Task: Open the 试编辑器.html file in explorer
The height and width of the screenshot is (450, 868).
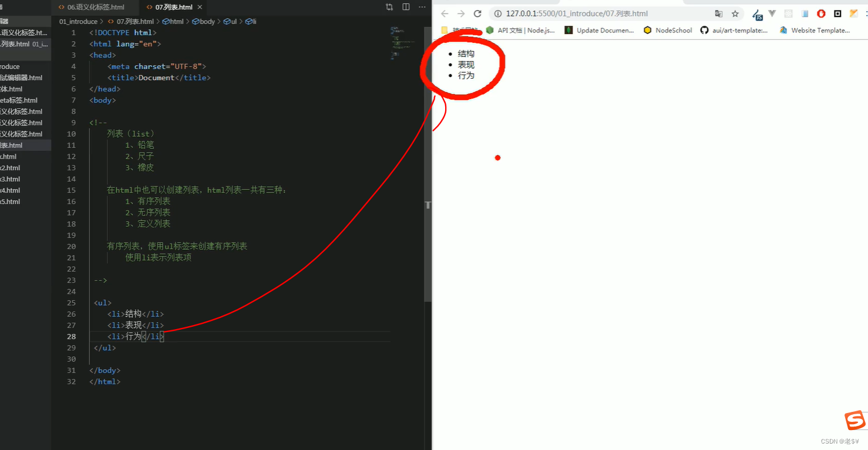Action: tap(21, 77)
